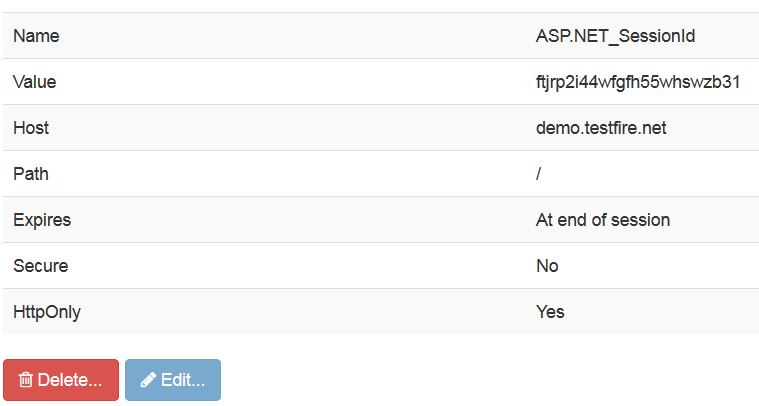Delete the ASP.NET_SessionId cookie
Screen dimensions: 759x406
[x=61, y=380]
